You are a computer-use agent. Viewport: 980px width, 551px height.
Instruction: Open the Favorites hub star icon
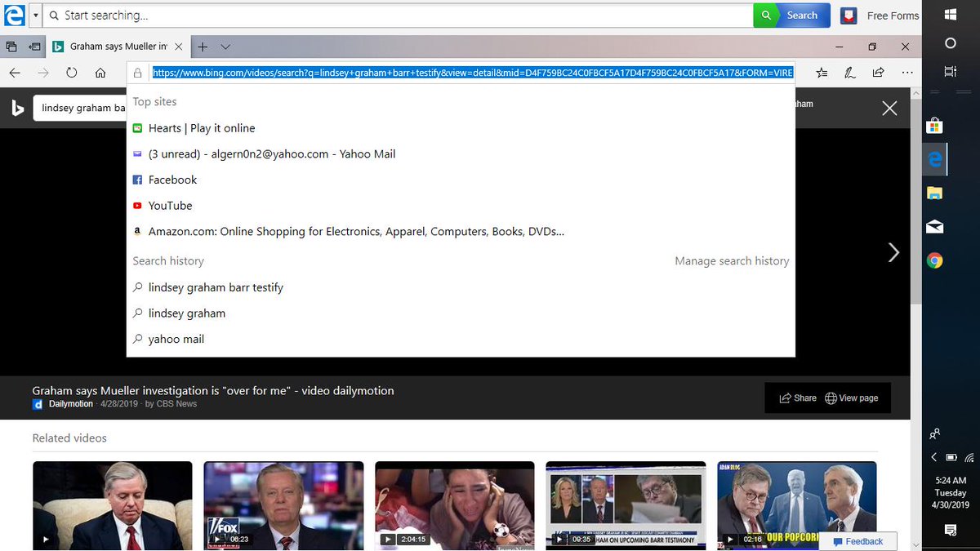(x=822, y=73)
